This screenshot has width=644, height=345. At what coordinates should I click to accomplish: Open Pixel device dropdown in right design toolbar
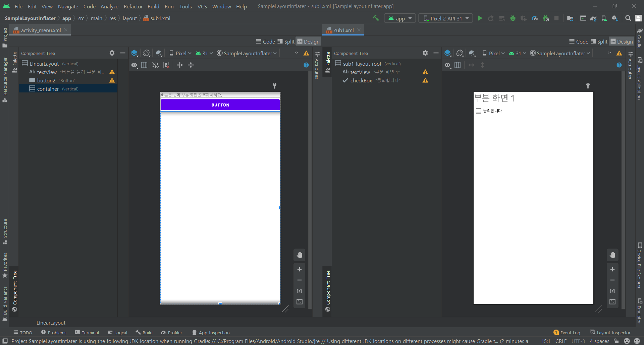[x=493, y=53]
